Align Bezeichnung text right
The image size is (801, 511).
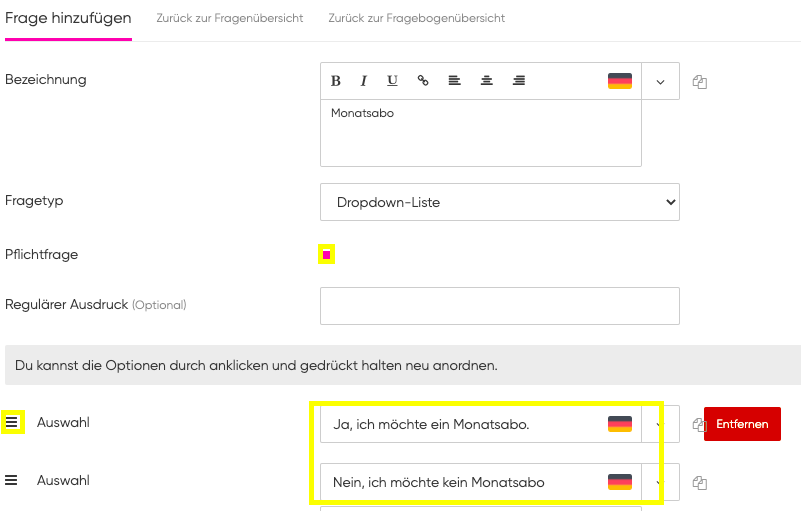pyautogui.click(x=519, y=80)
